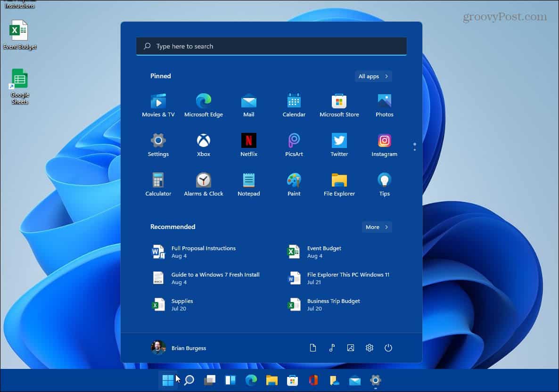Expand the All apps list
Viewport: 559px width, 392px height.
373,76
